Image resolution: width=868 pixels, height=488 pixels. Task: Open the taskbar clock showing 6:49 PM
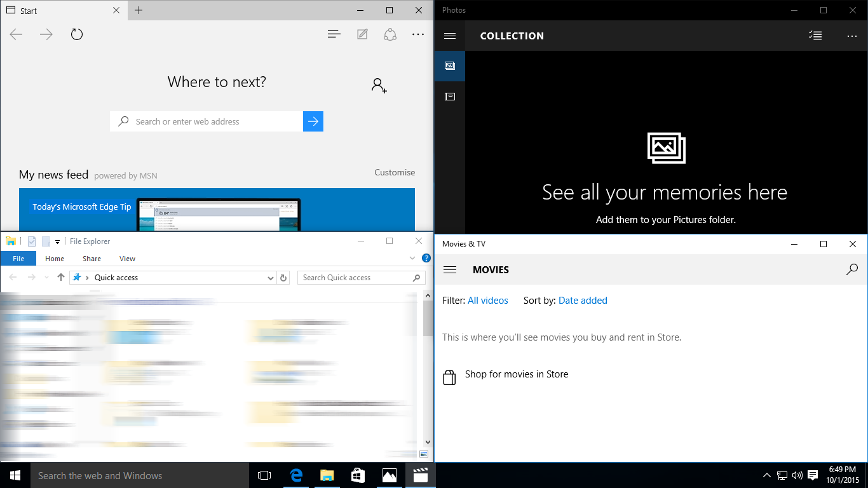pyautogui.click(x=843, y=475)
